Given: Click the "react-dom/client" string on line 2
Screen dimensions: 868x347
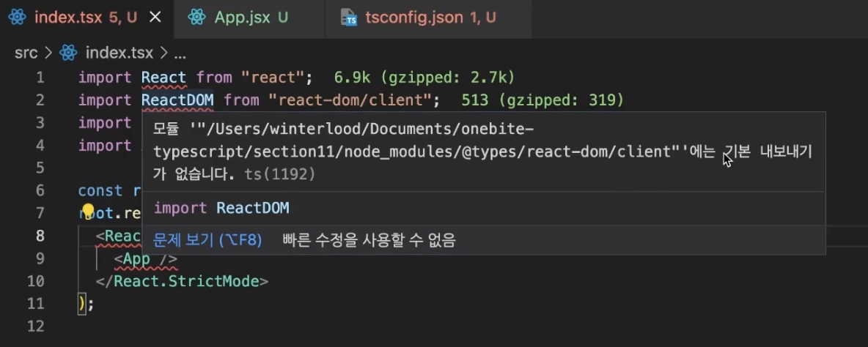Looking at the screenshot, I should (350, 100).
